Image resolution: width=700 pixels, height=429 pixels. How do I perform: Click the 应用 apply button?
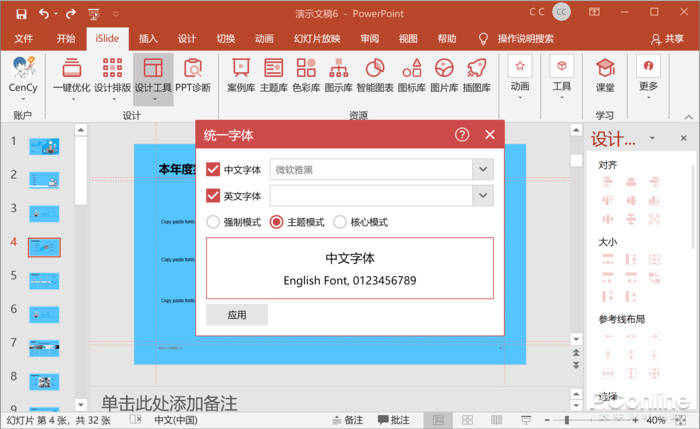[237, 314]
